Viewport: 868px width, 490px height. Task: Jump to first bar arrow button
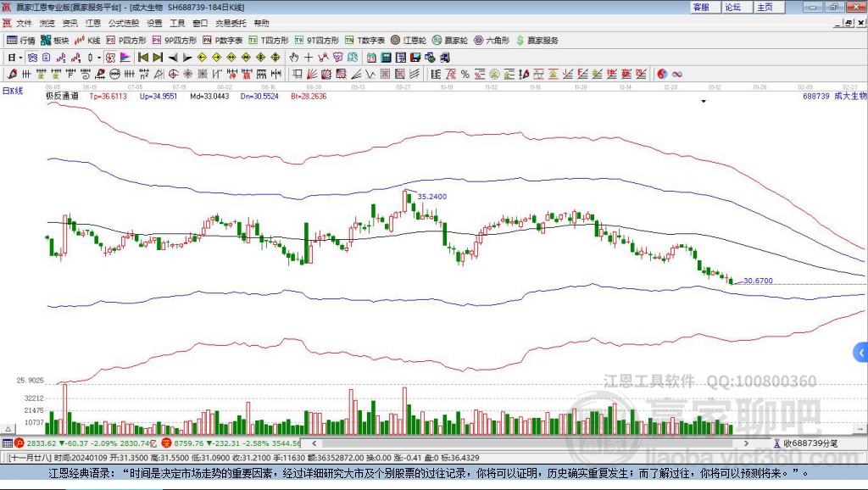[x=143, y=58]
